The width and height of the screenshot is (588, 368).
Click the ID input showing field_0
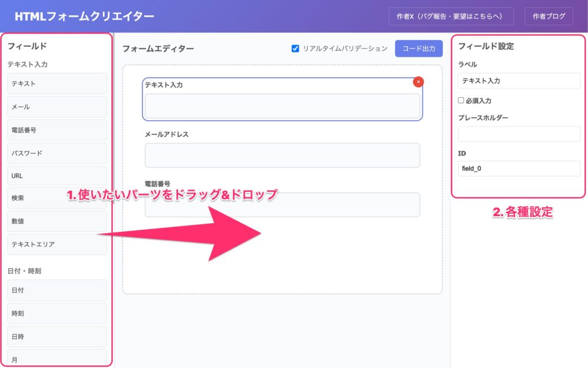[519, 168]
